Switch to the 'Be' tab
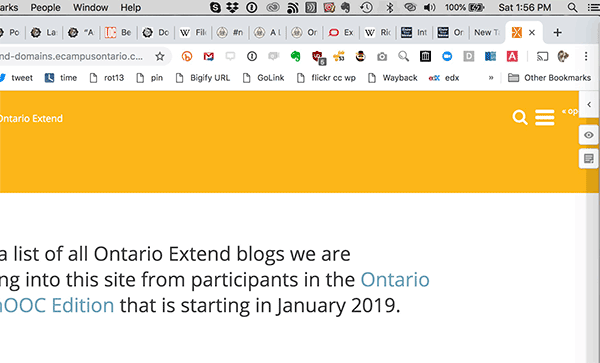600x363 pixels. [119, 33]
